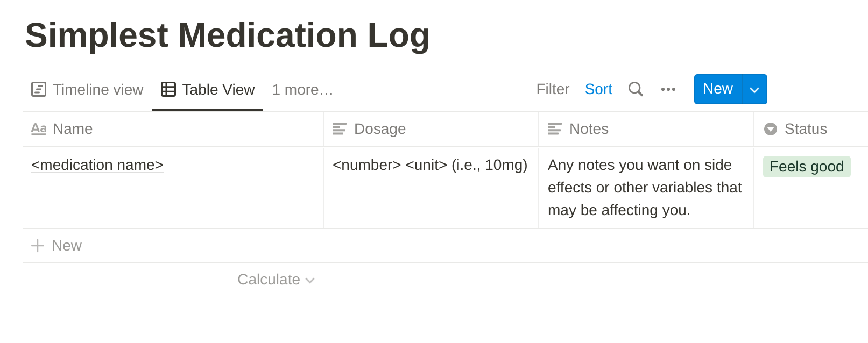
Task: Click the blue New button
Action: pos(718,89)
